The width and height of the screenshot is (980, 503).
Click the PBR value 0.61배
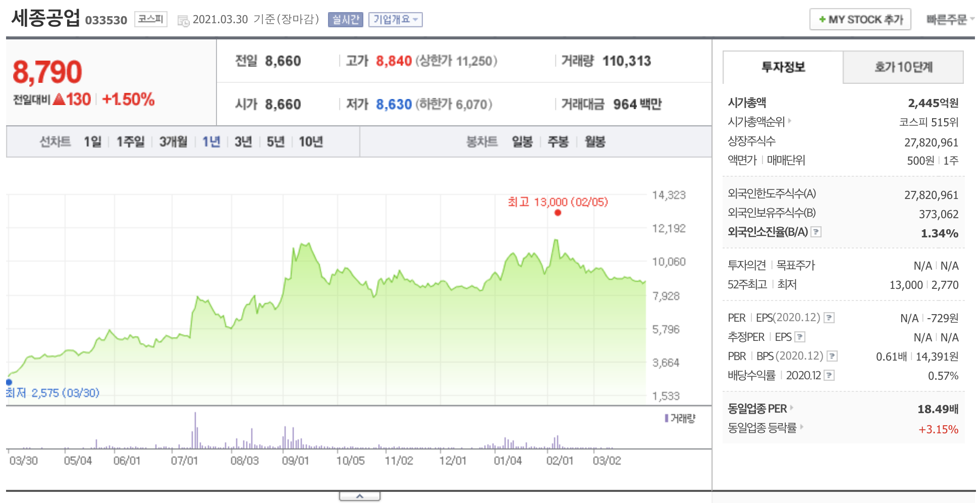point(891,357)
